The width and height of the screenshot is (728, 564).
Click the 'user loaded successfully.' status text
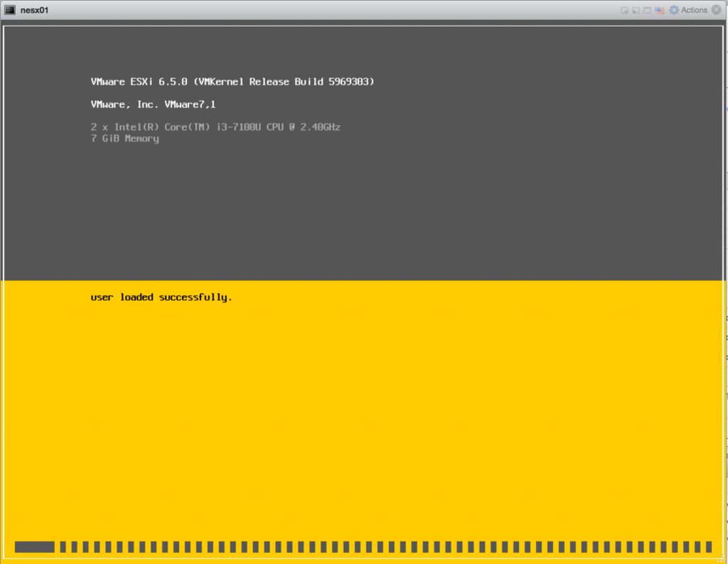click(161, 297)
